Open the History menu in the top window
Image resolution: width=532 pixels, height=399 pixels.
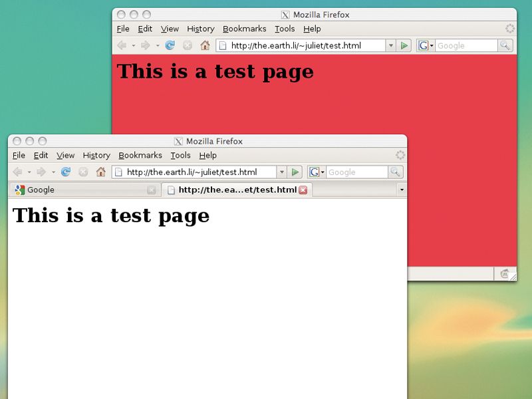201,29
